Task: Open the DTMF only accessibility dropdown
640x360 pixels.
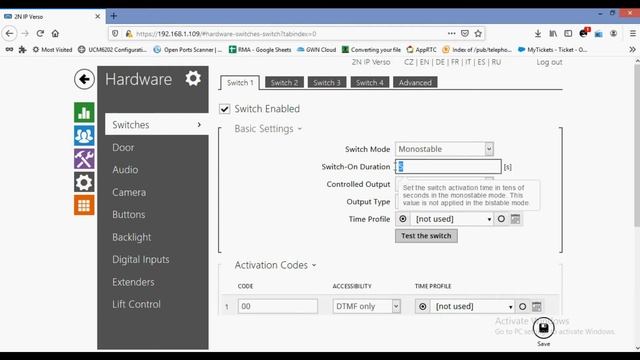Action: pyautogui.click(x=366, y=307)
